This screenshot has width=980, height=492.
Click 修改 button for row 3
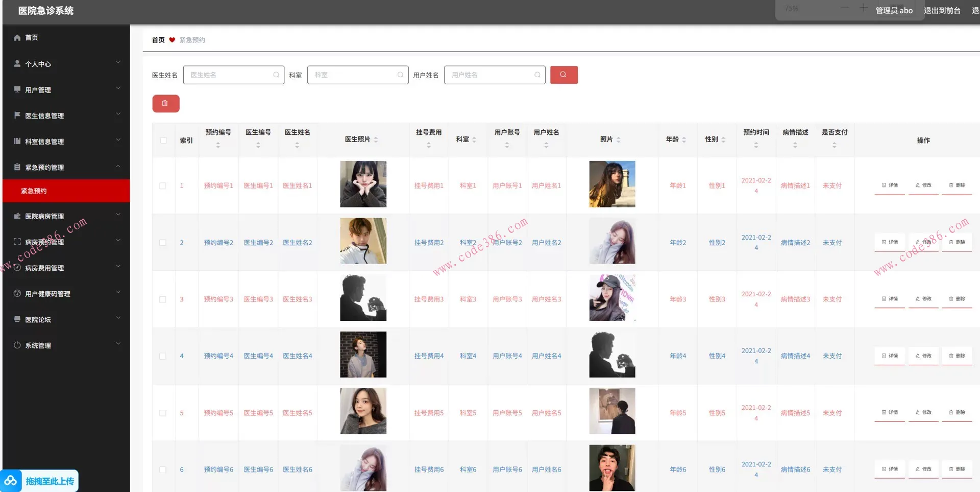coord(923,299)
